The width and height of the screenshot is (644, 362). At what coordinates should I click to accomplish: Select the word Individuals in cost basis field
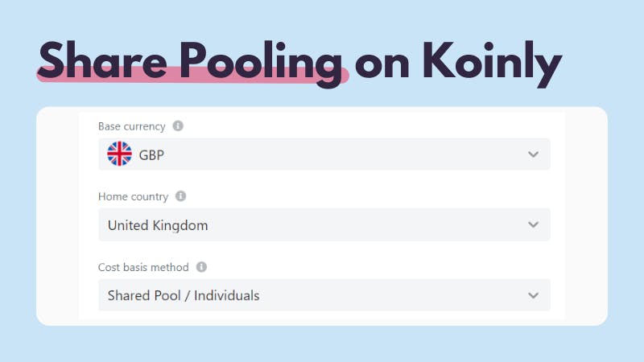point(227,295)
